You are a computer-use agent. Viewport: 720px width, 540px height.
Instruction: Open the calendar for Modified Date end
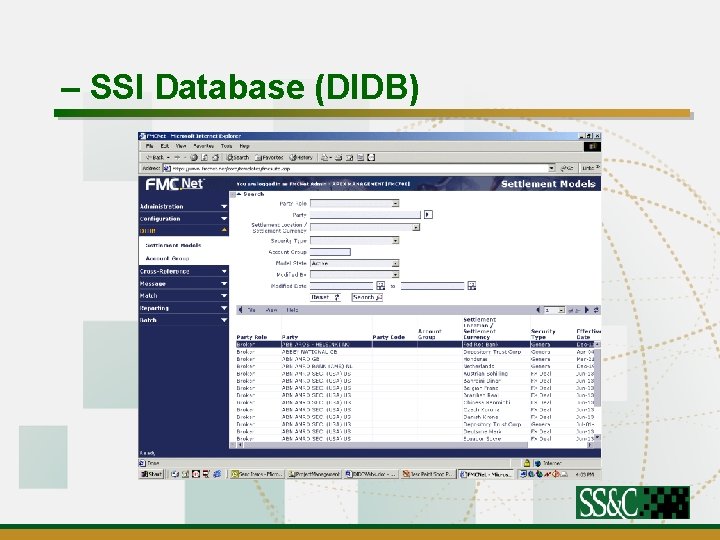472,286
